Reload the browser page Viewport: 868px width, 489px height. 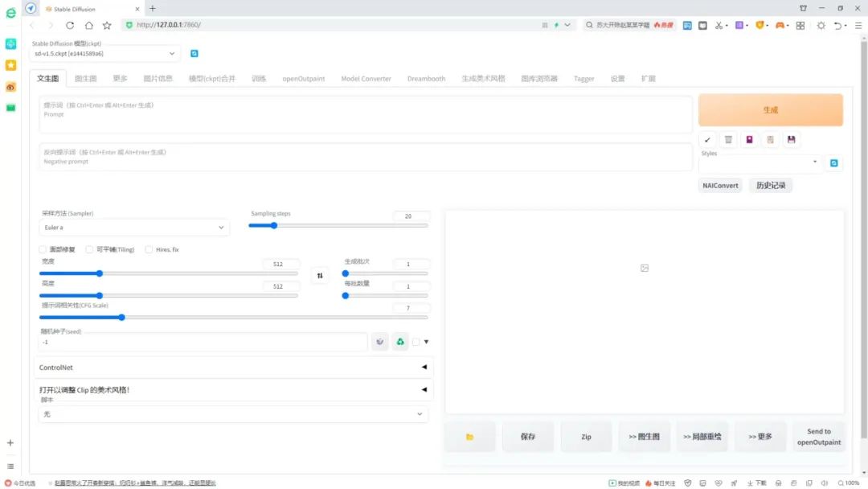pos(70,25)
